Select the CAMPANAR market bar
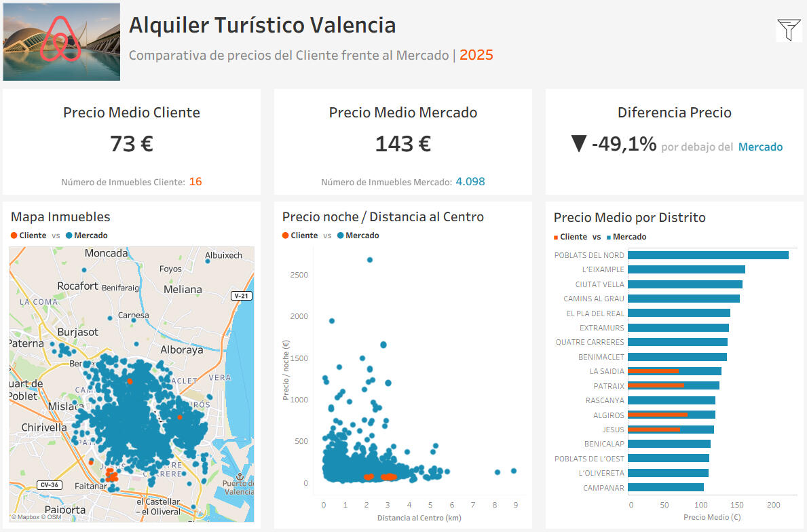Image resolution: width=807 pixels, height=532 pixels. point(666,487)
